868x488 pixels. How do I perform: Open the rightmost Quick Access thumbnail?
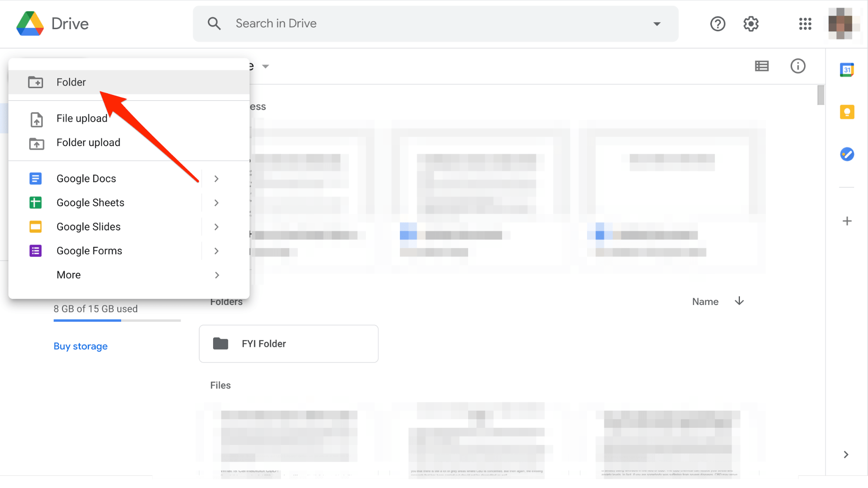(672, 197)
